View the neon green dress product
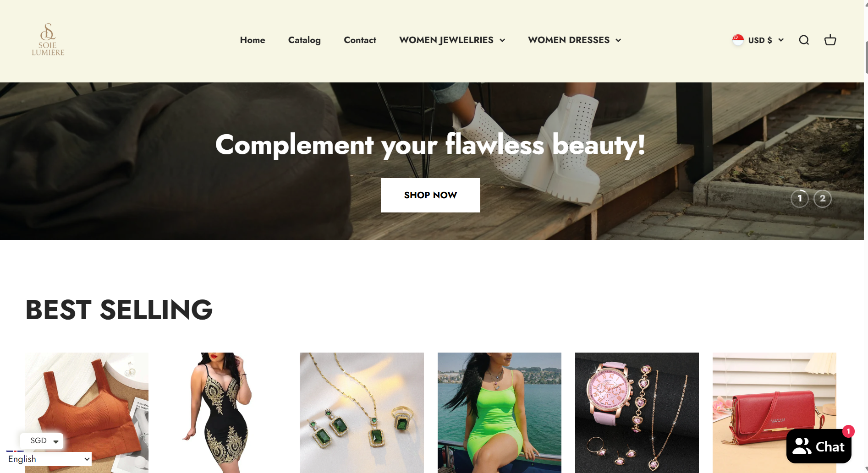868x473 pixels. click(x=499, y=413)
